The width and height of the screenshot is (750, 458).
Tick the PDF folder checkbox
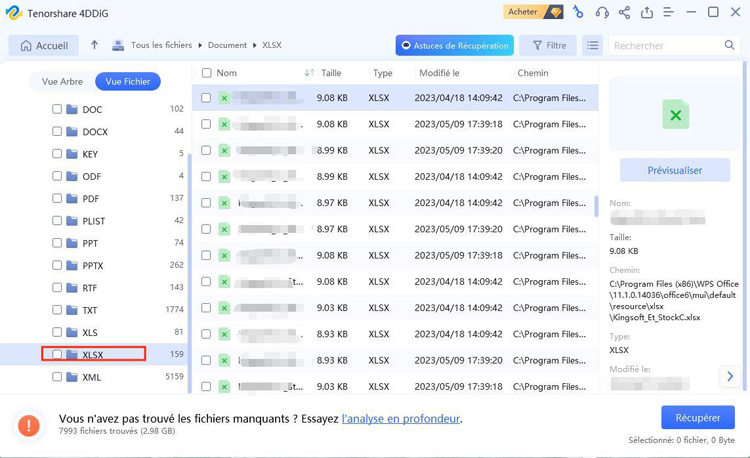[57, 198]
